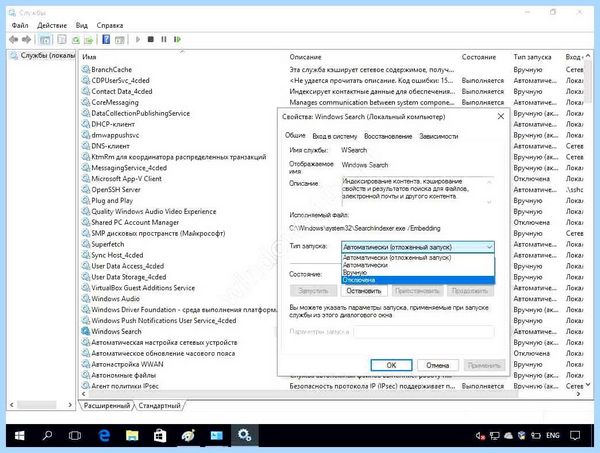Switch to the Расширенный view tab
Viewport: 600px width, 453px height.
point(107,406)
